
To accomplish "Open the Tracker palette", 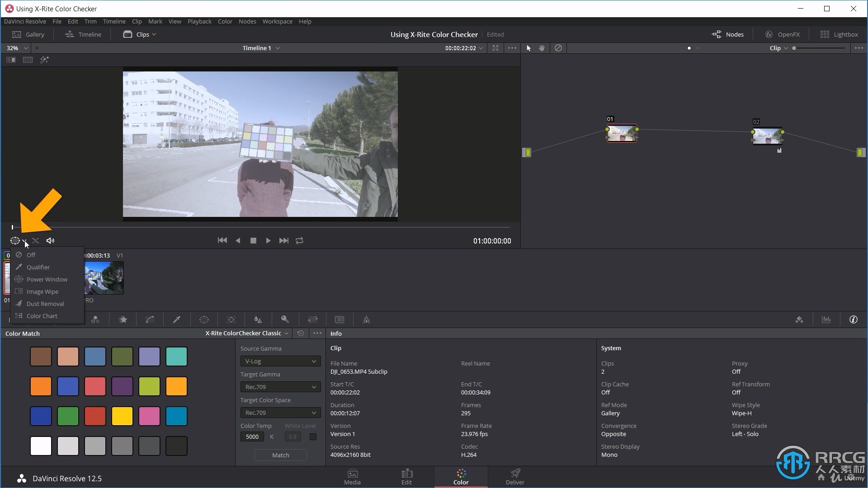I will pyautogui.click(x=231, y=319).
